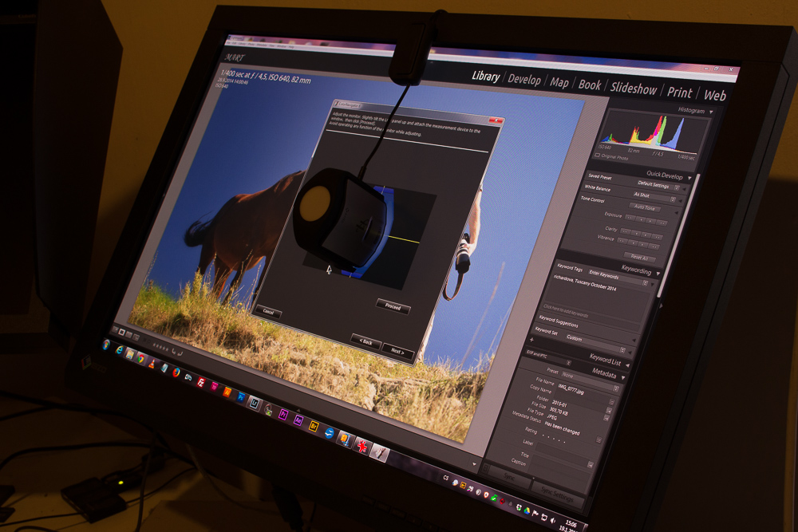
Task: Open Adobe Photoshop taskbar icon
Action: point(241,397)
